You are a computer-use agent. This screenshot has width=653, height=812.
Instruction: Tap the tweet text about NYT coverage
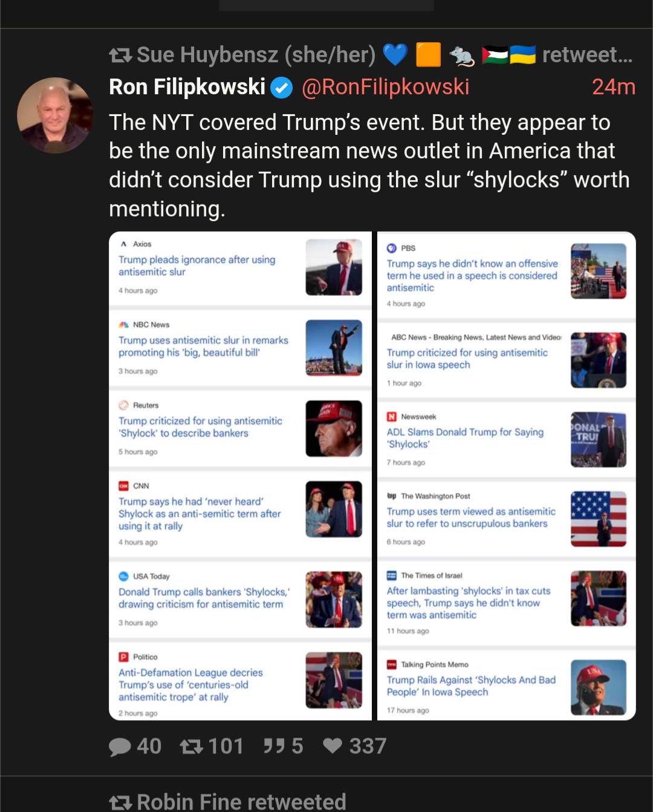click(369, 166)
